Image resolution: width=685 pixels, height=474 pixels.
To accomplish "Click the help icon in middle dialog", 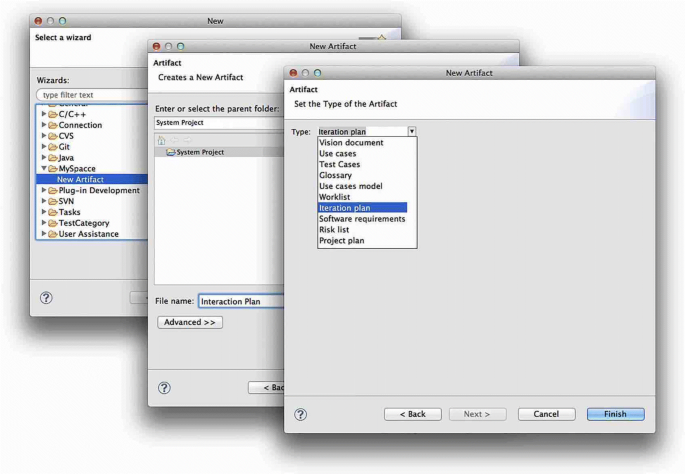I will (x=165, y=388).
